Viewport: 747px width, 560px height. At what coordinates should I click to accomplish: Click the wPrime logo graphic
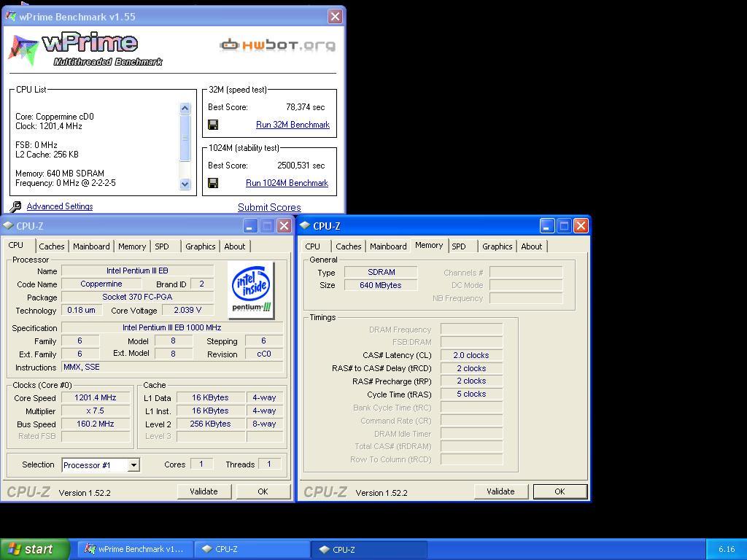pyautogui.click(x=86, y=50)
